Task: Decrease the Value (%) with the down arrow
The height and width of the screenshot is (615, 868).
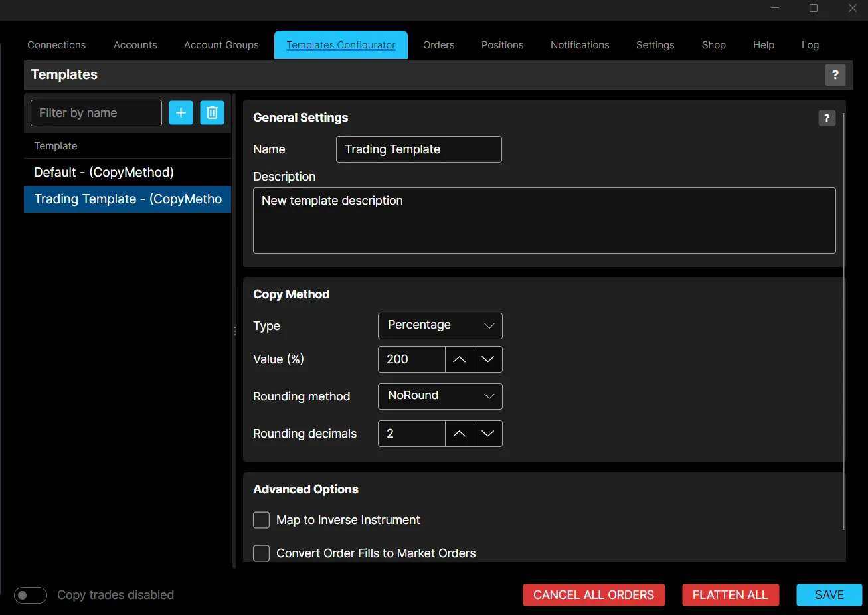Action: pyautogui.click(x=487, y=359)
